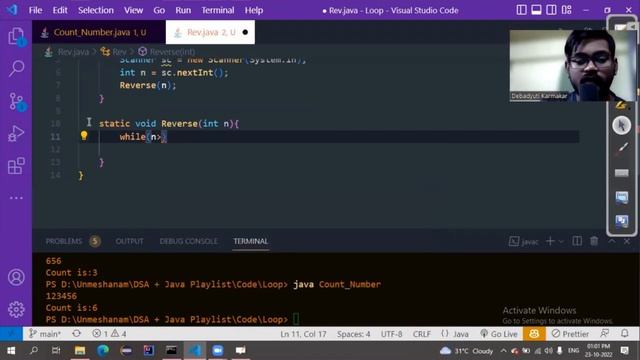640x360 pixels.
Task: Open notifications bell in status bar
Action: pyautogui.click(x=625, y=334)
